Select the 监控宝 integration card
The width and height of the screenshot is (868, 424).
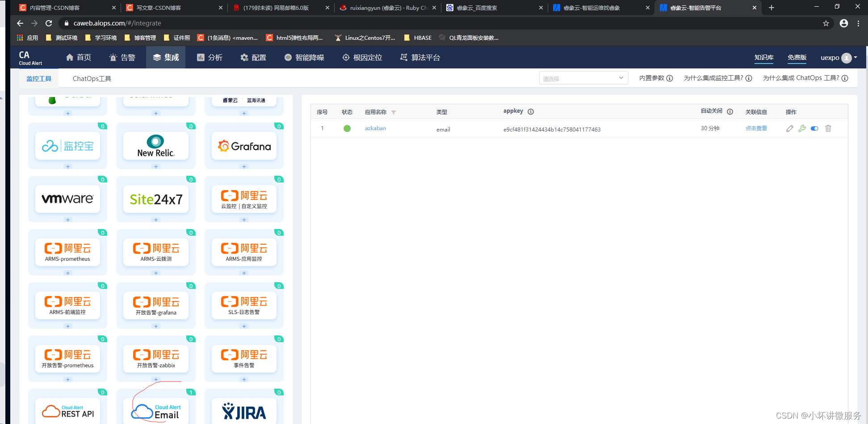[67, 146]
